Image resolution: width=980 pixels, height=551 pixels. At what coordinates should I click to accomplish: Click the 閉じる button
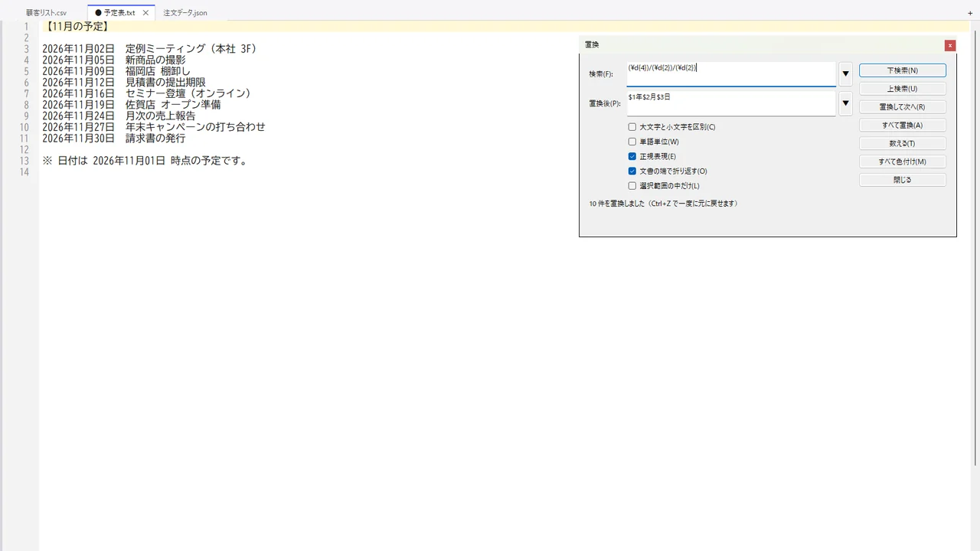point(903,181)
